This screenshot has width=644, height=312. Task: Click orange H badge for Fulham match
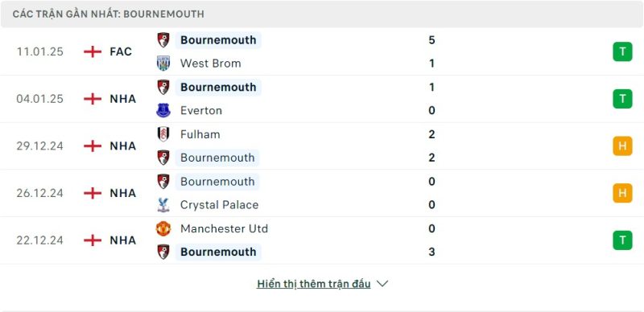pyautogui.click(x=622, y=146)
